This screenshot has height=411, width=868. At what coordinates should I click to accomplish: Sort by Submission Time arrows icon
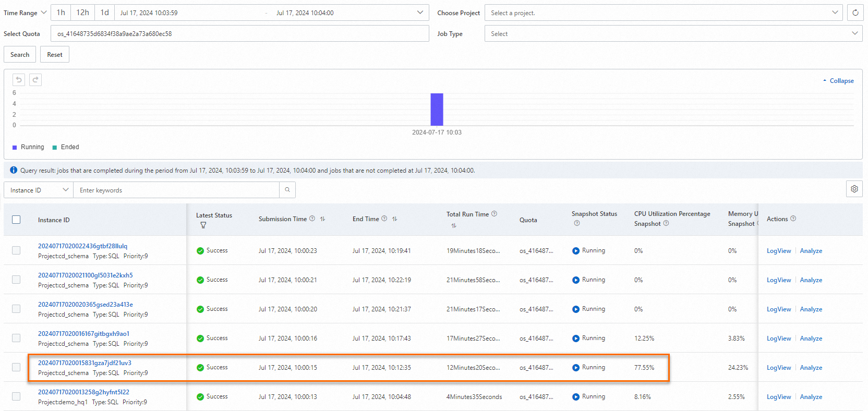point(322,219)
